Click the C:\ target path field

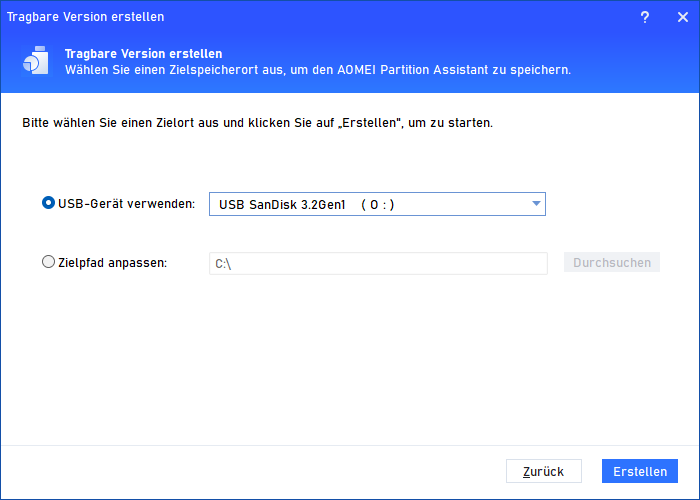[377, 264]
